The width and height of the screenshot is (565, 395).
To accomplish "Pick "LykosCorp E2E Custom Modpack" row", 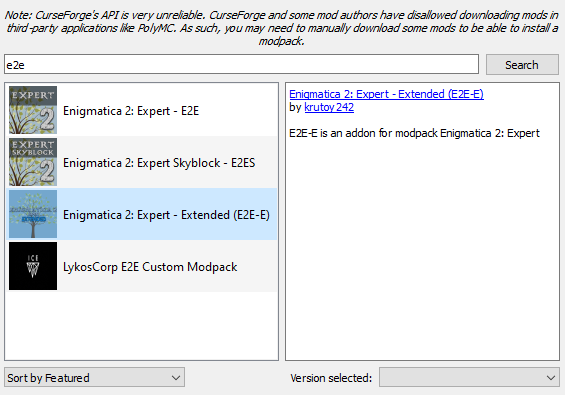I will (x=142, y=266).
